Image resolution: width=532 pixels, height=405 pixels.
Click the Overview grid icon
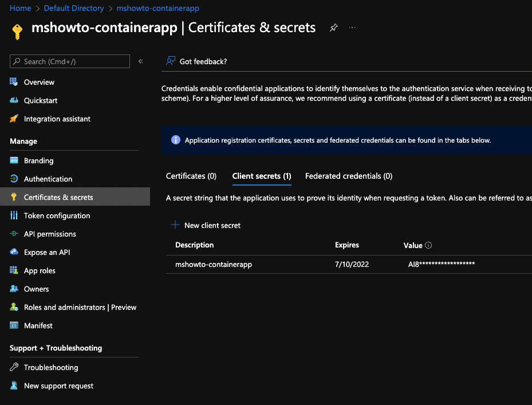coord(14,82)
